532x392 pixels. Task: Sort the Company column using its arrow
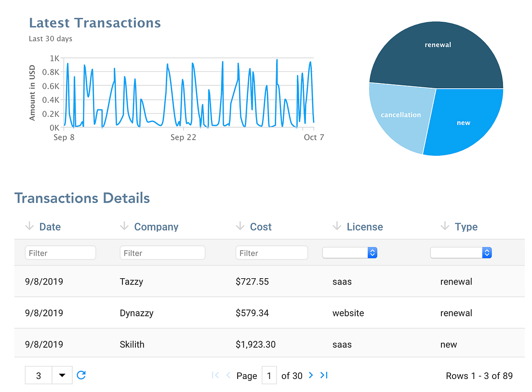[125, 227]
